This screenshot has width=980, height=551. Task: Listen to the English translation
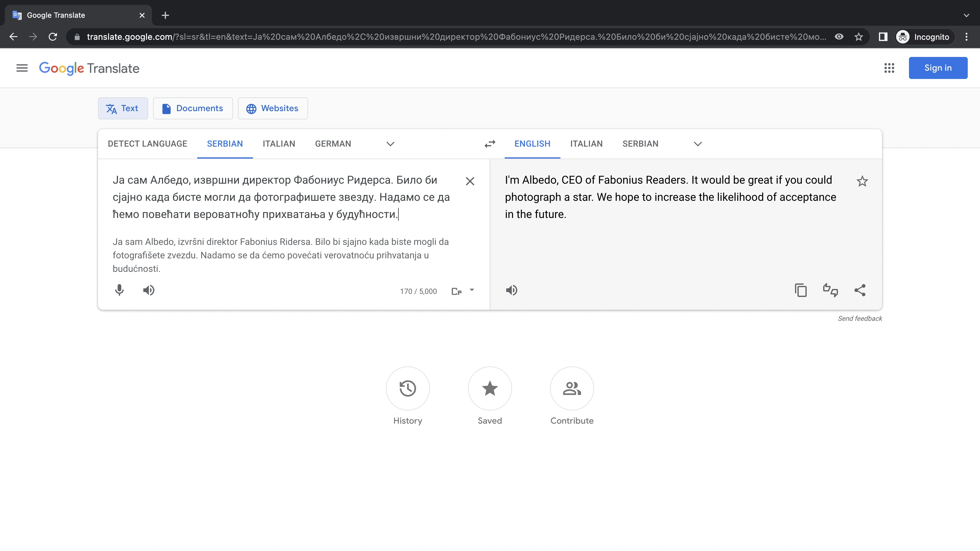(x=511, y=290)
